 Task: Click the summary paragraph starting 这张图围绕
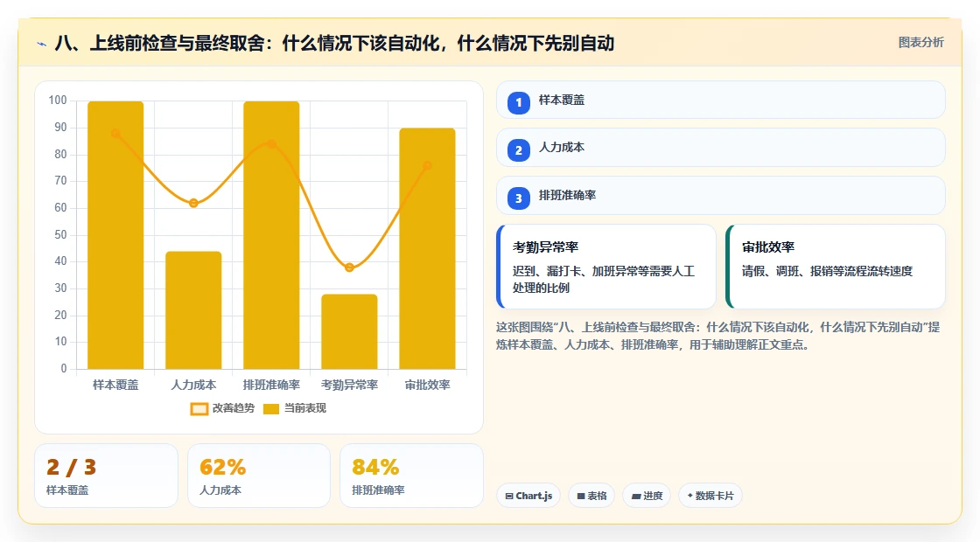pyautogui.click(x=718, y=336)
